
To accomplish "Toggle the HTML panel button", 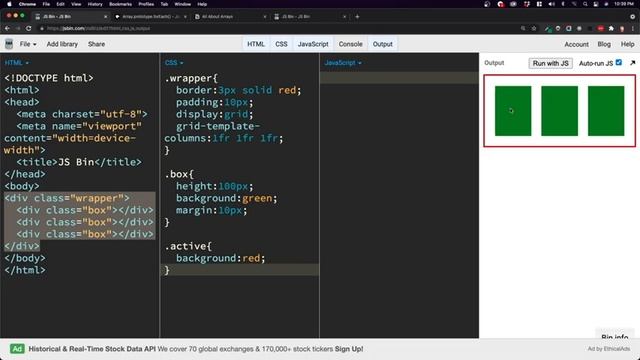I will tap(256, 44).
